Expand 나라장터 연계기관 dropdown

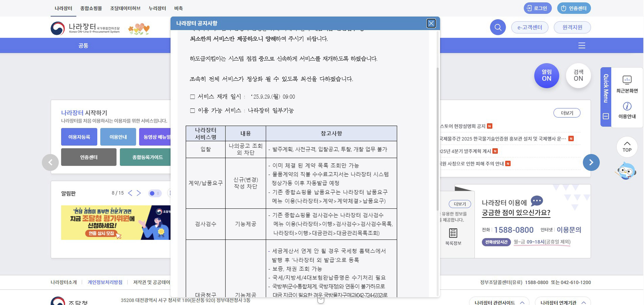pos(562,302)
